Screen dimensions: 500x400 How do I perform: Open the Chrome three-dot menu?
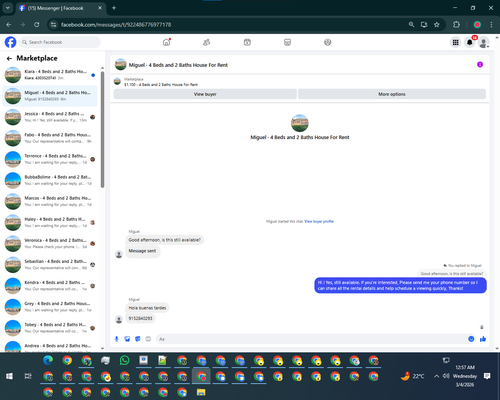click(x=491, y=25)
